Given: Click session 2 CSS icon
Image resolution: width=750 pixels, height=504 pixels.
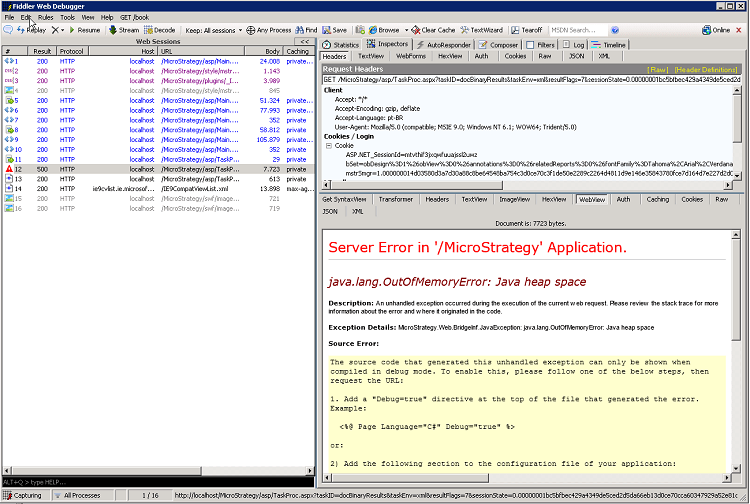Looking at the screenshot, I should tap(9, 71).
